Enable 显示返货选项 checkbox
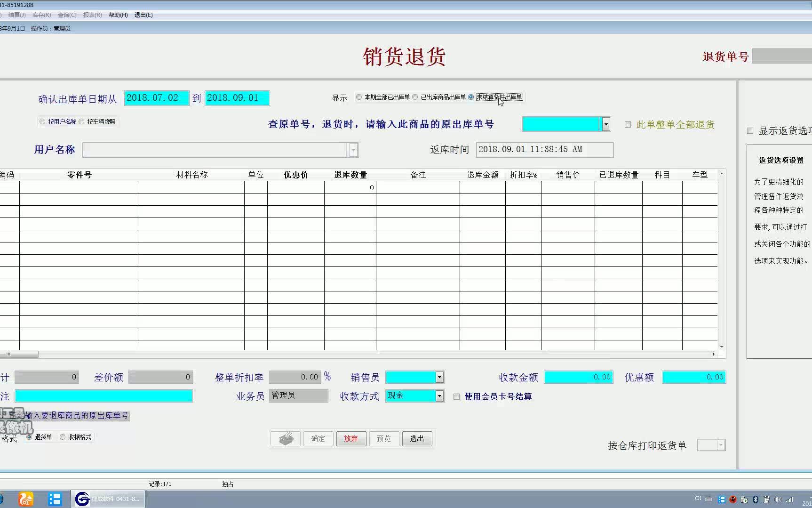812x508 pixels. point(750,131)
